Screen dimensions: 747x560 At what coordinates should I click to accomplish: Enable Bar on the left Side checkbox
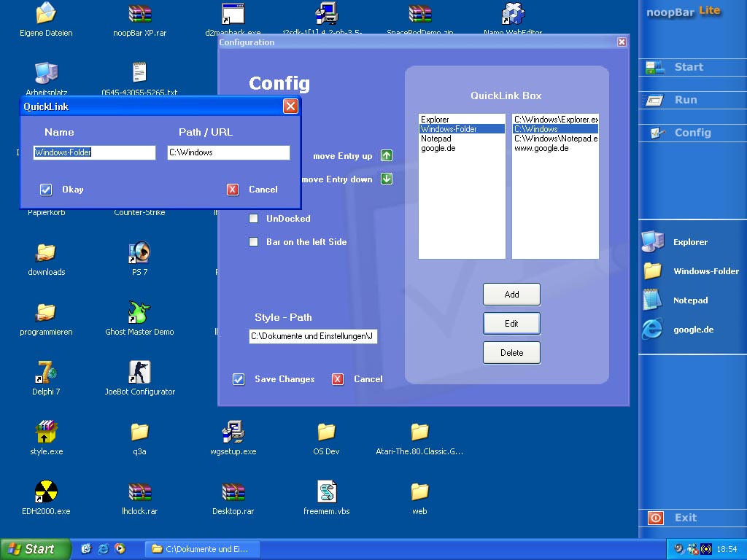coord(253,242)
